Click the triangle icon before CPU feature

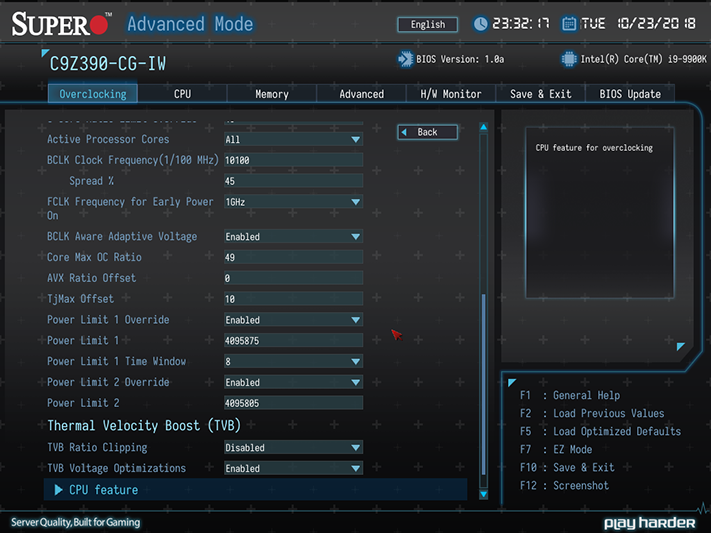[58, 490]
